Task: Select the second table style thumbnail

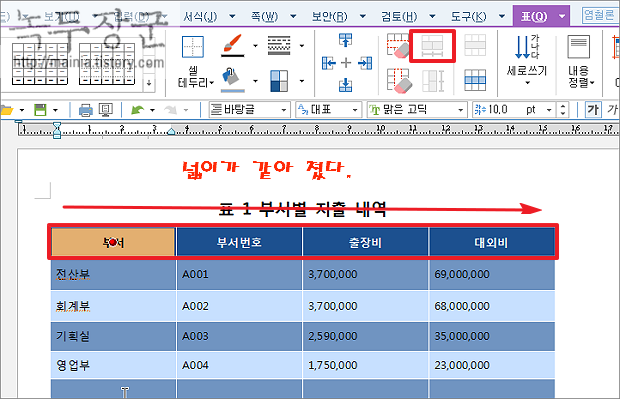Action: [x=107, y=64]
